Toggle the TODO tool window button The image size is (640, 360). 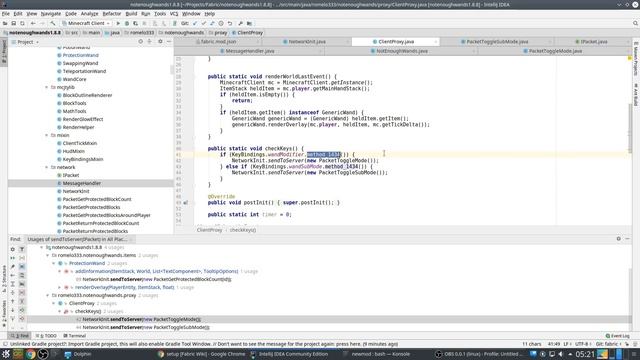click(46, 336)
